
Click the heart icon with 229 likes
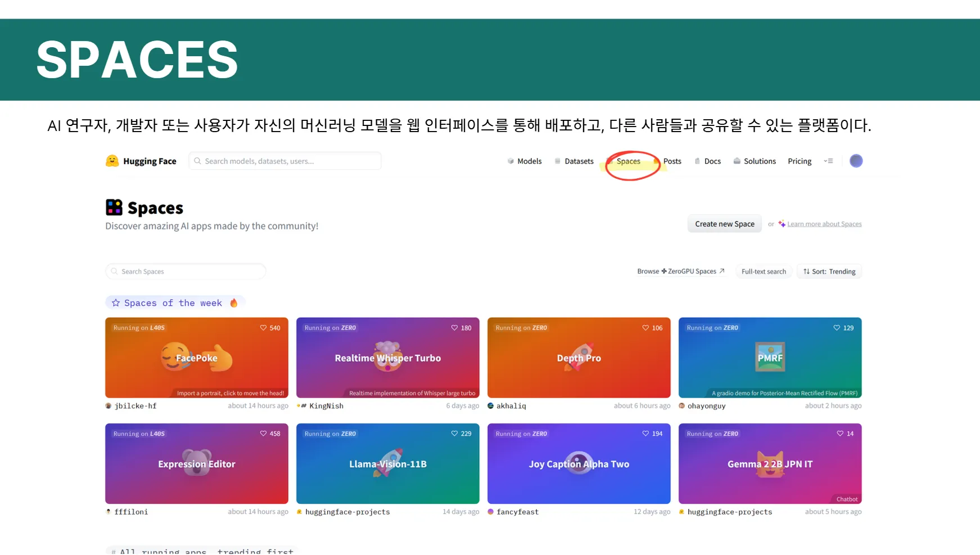[x=454, y=434]
